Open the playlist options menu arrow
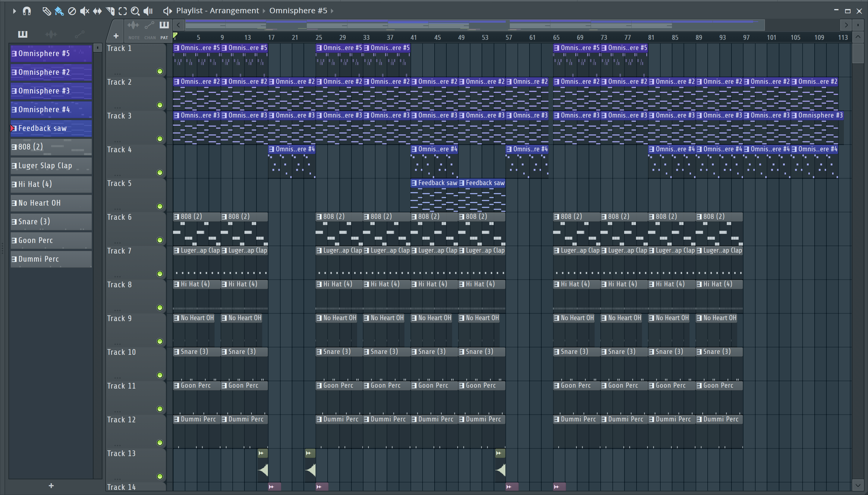Viewport: 868px width, 495px height. coord(14,11)
